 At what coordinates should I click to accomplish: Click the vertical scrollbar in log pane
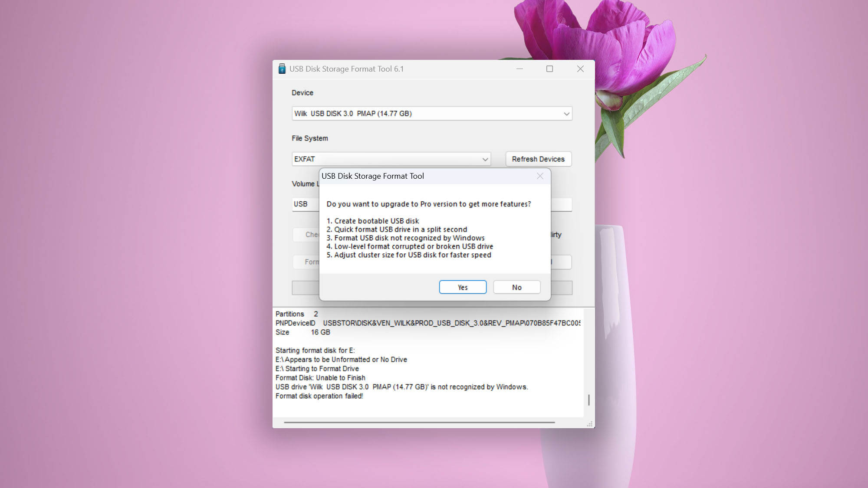tap(589, 400)
